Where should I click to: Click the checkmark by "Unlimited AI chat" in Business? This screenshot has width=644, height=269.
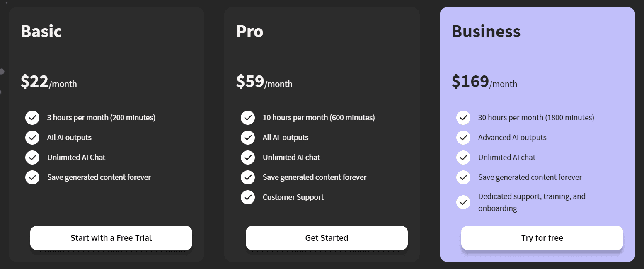point(463,158)
